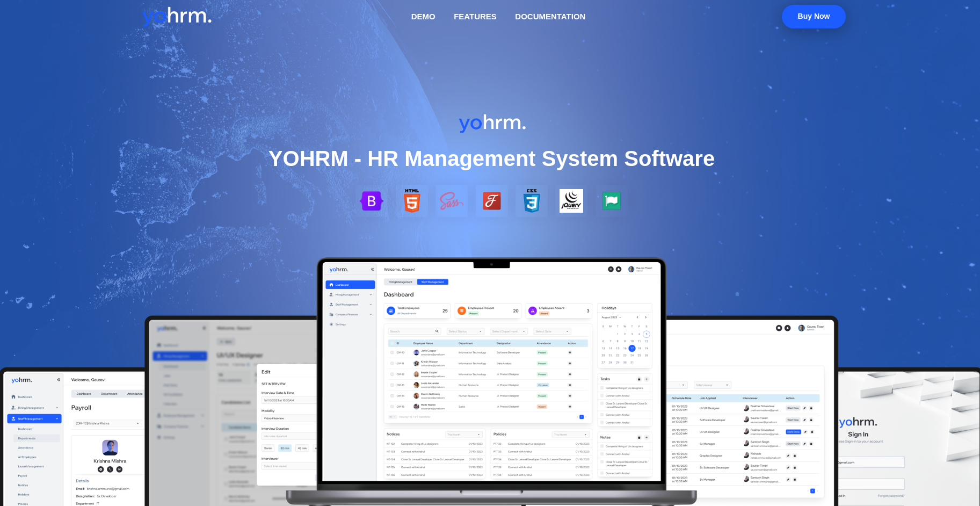Toggle dark mode with the moon icon
Viewport: 980px width, 506px height.
click(611, 269)
